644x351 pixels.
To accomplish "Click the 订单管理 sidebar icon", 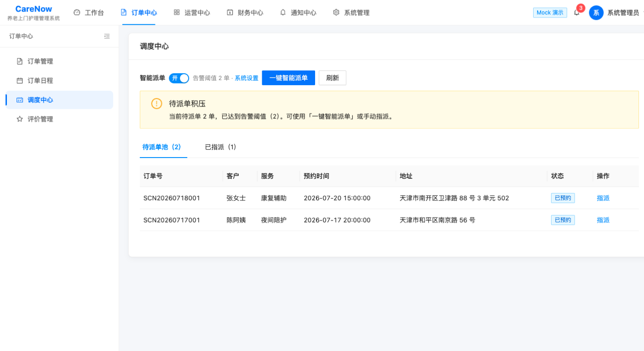I will click(x=20, y=61).
